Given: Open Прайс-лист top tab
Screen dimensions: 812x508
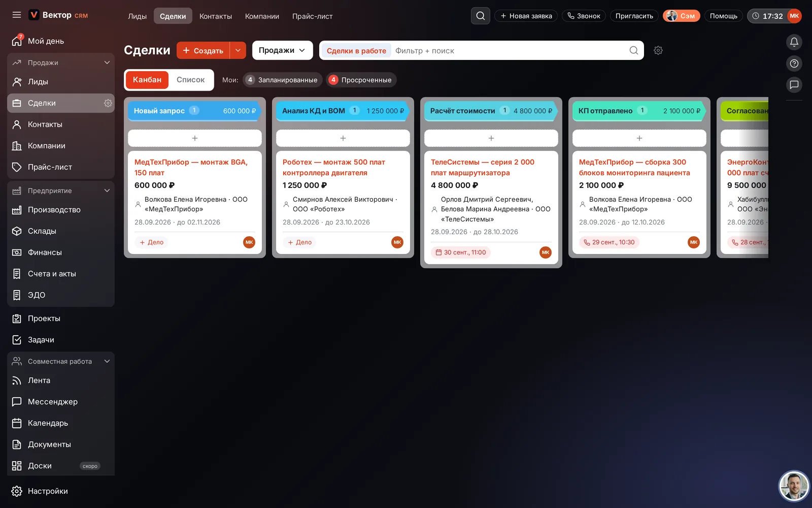Looking at the screenshot, I should pyautogui.click(x=313, y=16).
